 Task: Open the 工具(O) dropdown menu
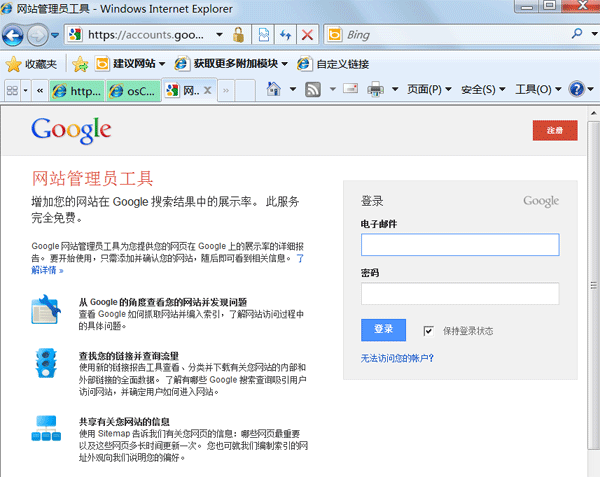[537, 90]
